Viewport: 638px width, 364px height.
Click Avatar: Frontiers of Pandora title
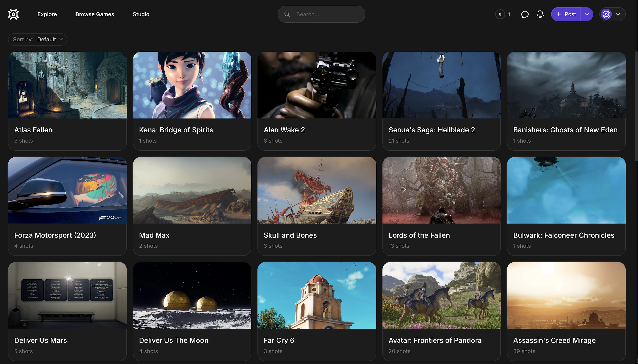[x=435, y=340]
